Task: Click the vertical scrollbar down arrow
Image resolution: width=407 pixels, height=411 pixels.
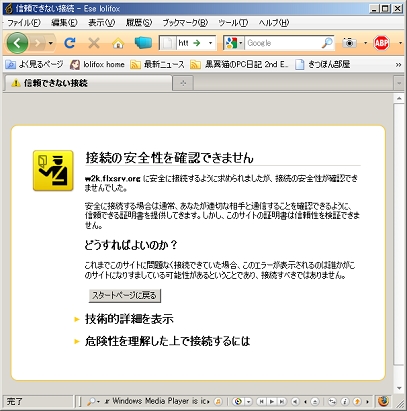Action: point(399,388)
